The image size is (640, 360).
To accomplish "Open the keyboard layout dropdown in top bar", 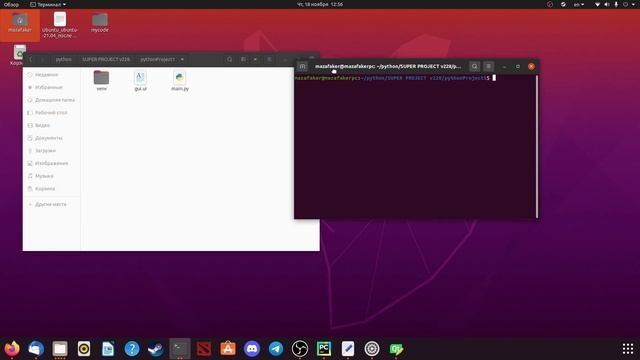I will point(579,4).
